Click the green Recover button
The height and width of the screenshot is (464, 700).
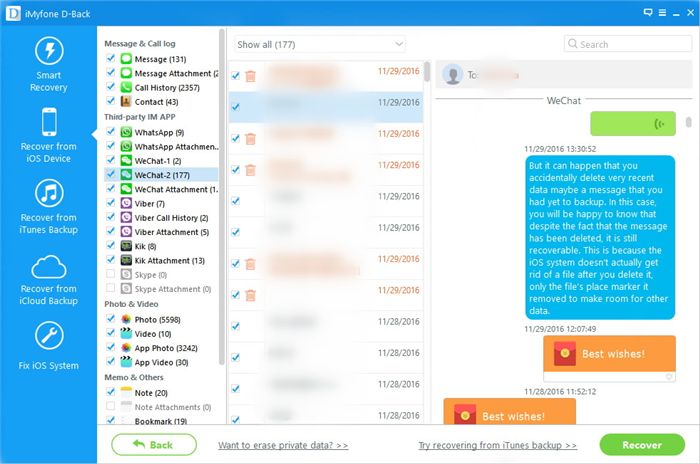click(642, 445)
